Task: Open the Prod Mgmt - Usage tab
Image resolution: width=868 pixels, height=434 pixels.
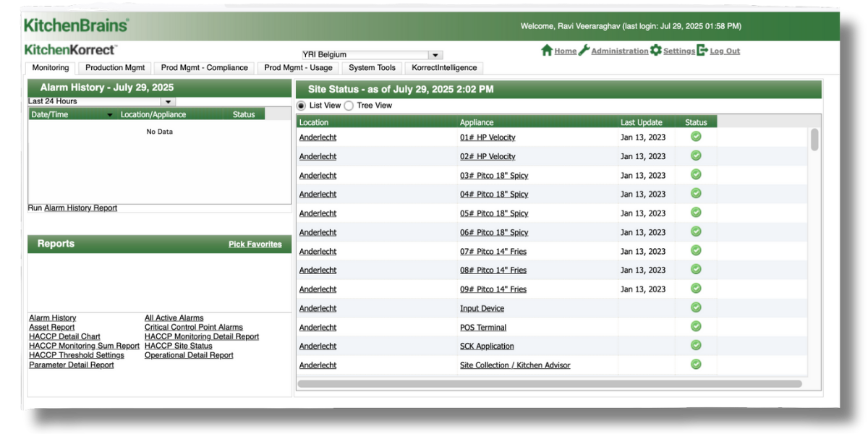Action: pos(298,68)
